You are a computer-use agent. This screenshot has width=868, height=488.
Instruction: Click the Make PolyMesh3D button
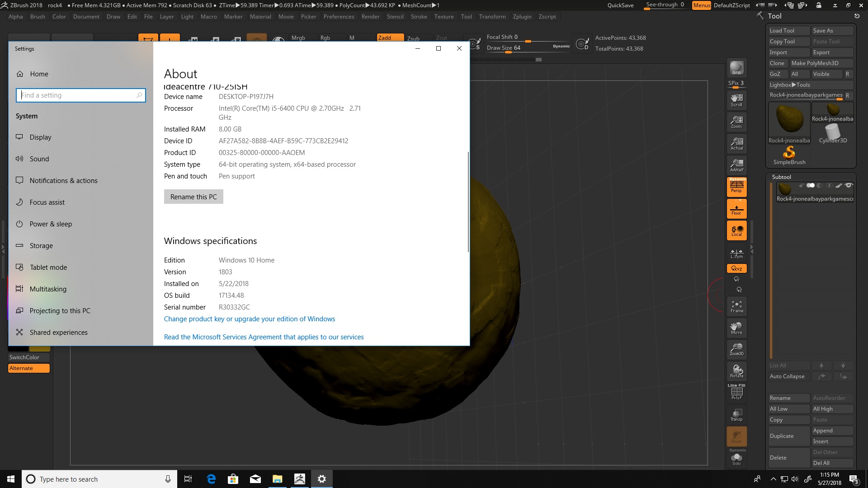point(821,63)
